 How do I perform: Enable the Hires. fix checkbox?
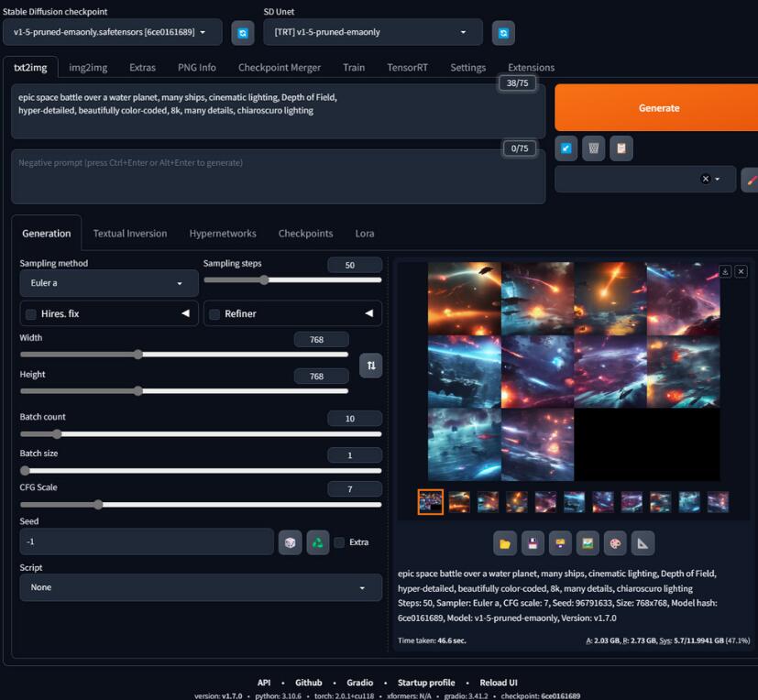(31, 314)
